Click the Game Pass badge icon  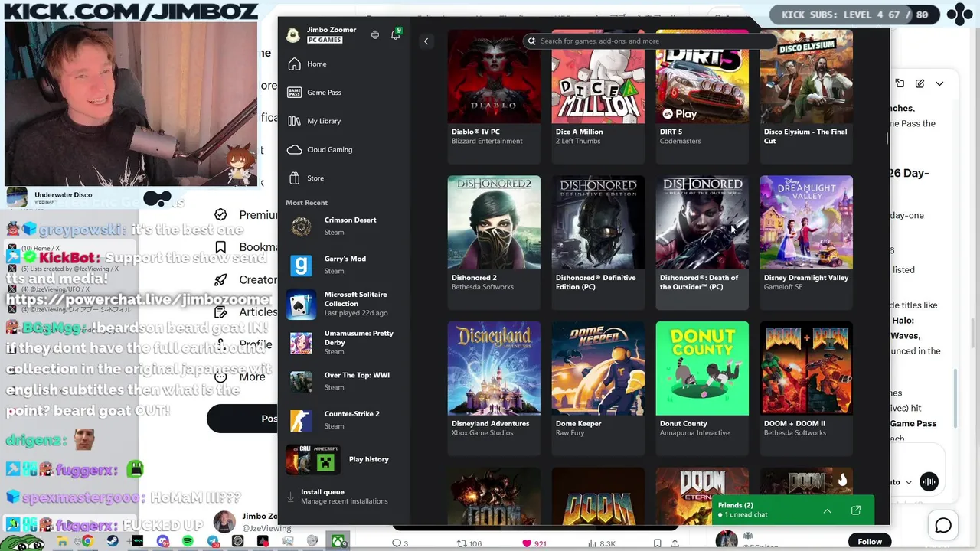(294, 93)
